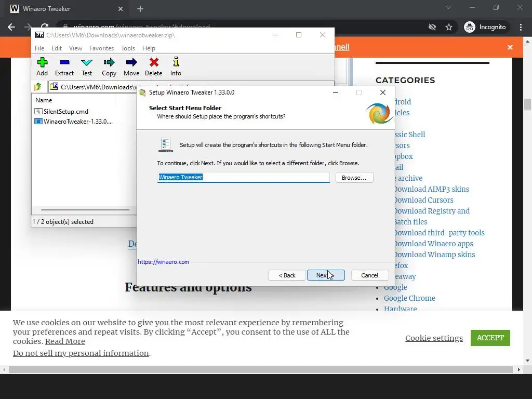Viewport: 532px width, 399px height.
Task: Click the page horizontal scrollbar
Action: [x=261, y=369]
